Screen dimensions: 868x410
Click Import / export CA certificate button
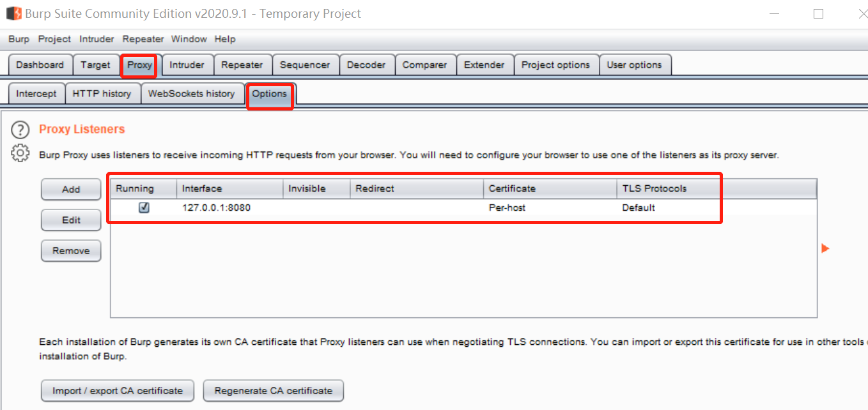(118, 390)
